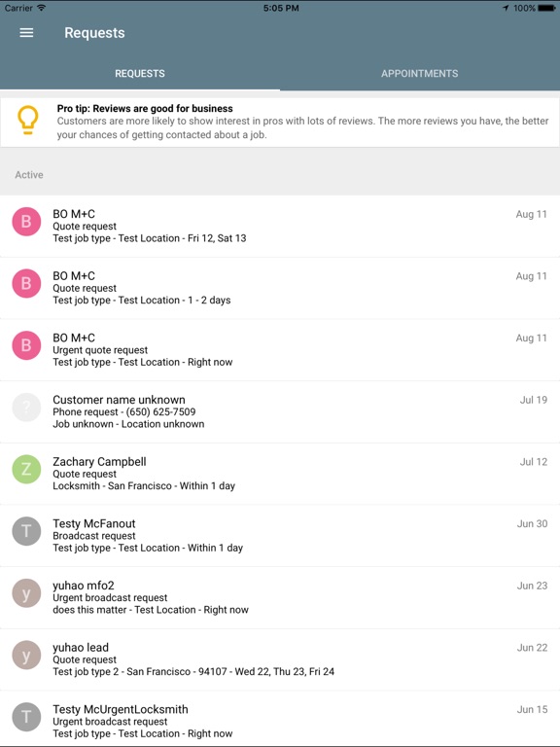
Task: Select the Requests tab
Action: click(140, 73)
